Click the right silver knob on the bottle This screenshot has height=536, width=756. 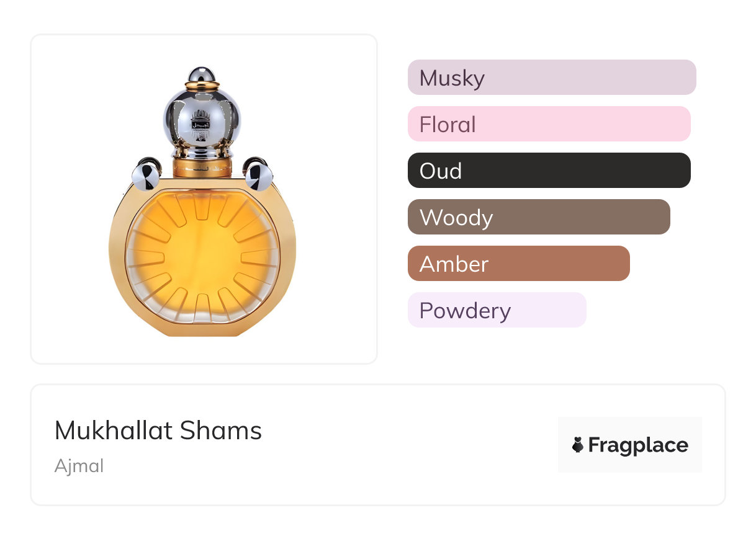click(x=258, y=175)
